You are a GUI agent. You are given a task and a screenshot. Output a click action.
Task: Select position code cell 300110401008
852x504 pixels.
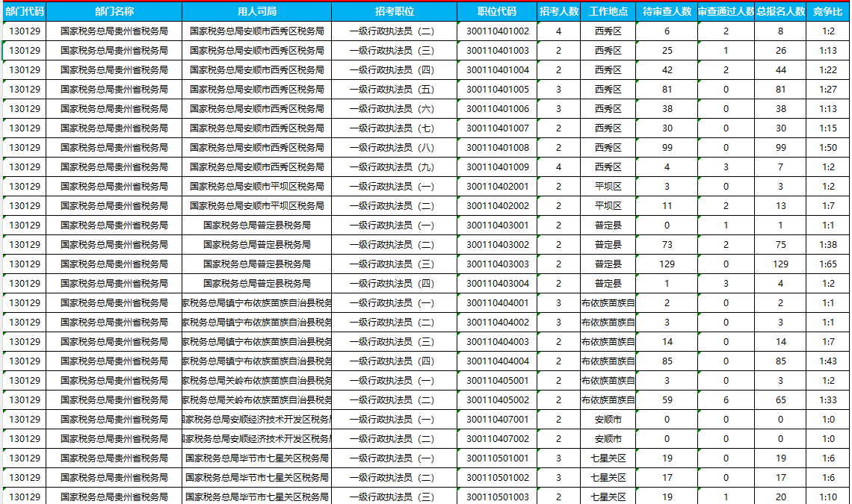[x=497, y=148]
